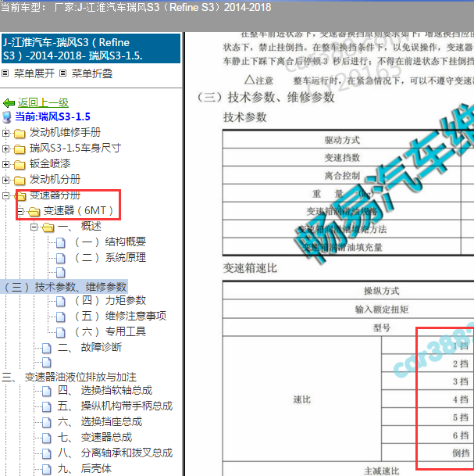Click the document icon beside （二）系统原理
The image size is (474, 476).
pos(61,258)
